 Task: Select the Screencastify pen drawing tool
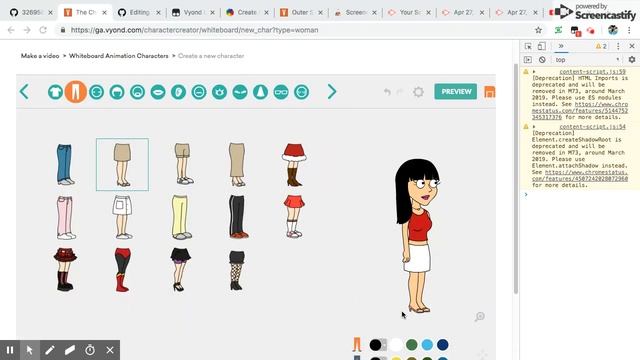[x=50, y=350]
